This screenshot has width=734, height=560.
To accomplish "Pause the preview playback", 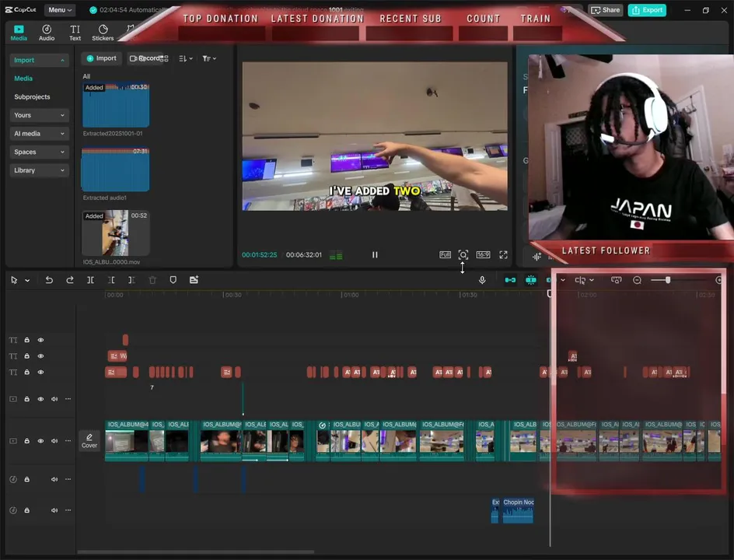I will click(375, 254).
